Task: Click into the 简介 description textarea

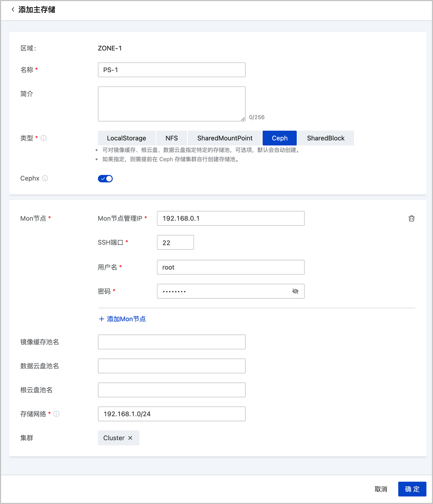Action: click(x=171, y=104)
